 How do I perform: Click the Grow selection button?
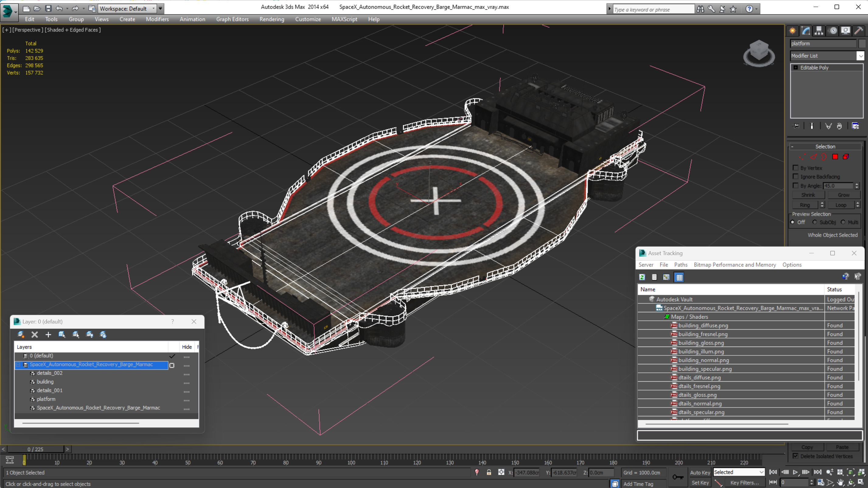843,195
